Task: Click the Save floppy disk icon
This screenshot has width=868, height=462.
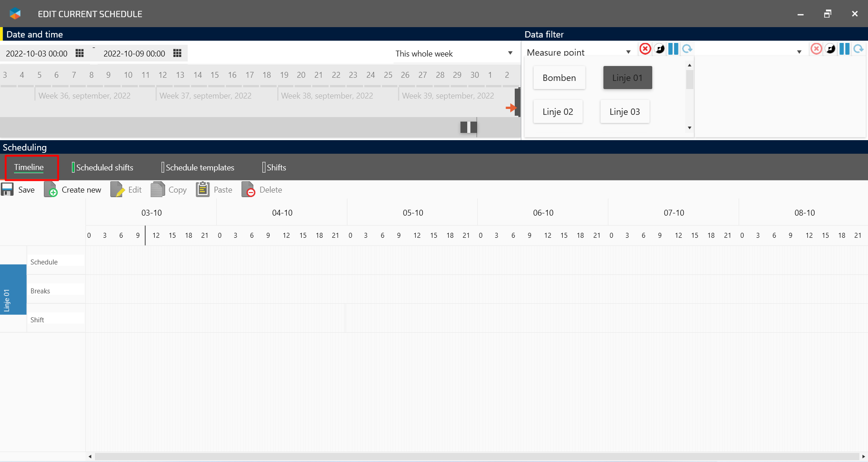Action: (8, 189)
